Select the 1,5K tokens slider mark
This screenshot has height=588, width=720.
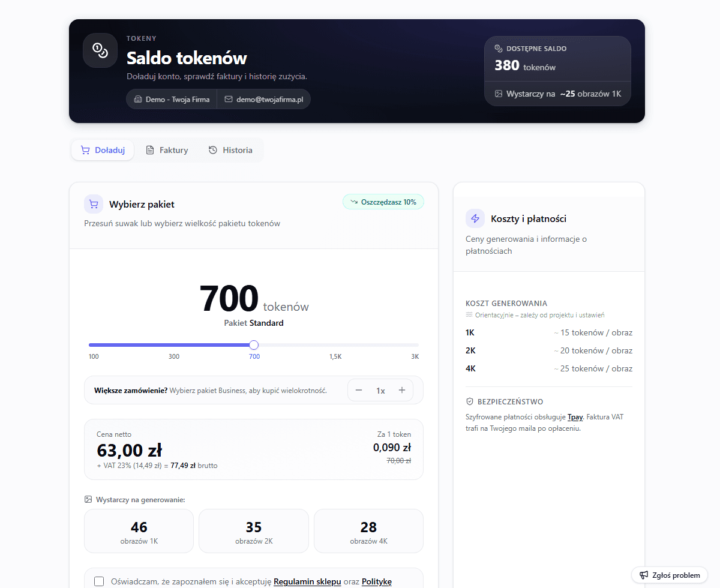(x=335, y=356)
